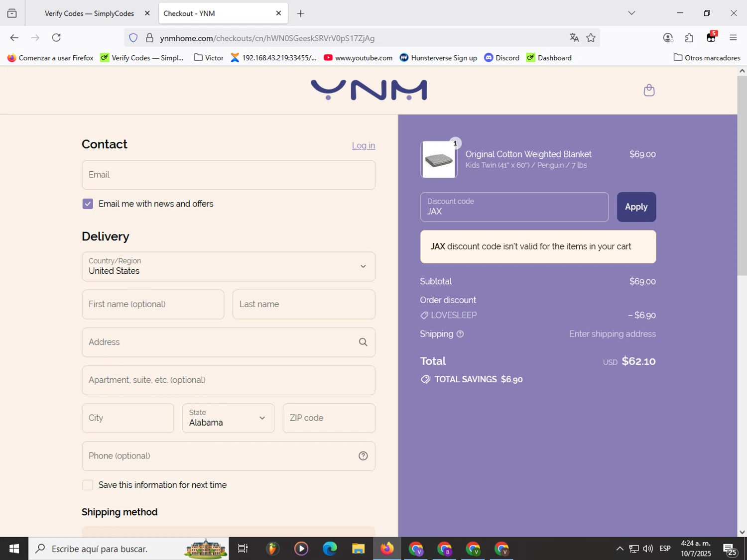Image resolution: width=747 pixels, height=560 pixels.
Task: Check Save this information for next time
Action: (88, 485)
